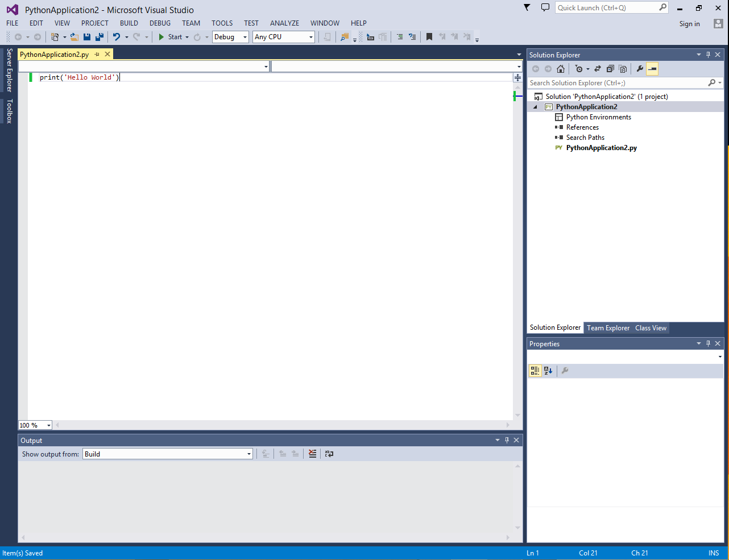729x560 pixels.
Task: Enable alphabetical sorting in Properties panel
Action: click(x=548, y=371)
